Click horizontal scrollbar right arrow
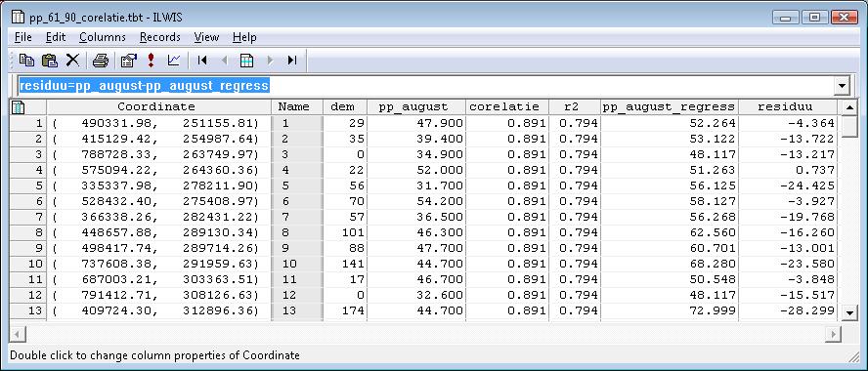The image size is (868, 371). (833, 334)
